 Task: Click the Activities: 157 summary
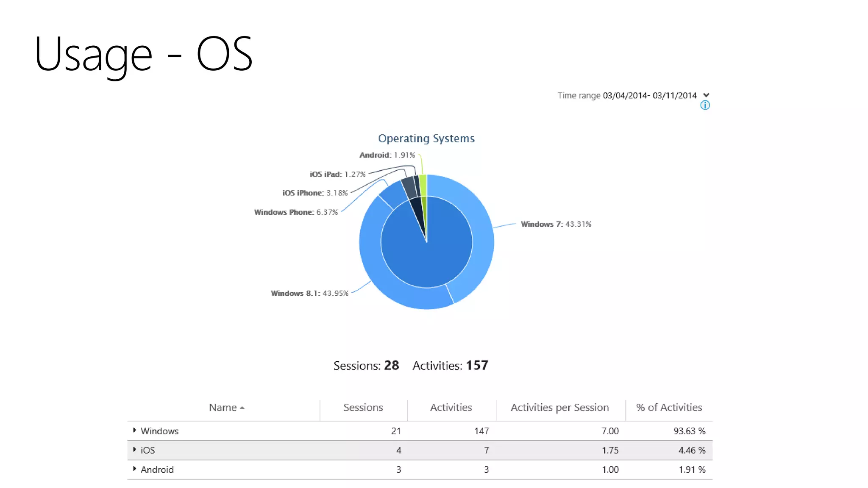[x=450, y=365]
